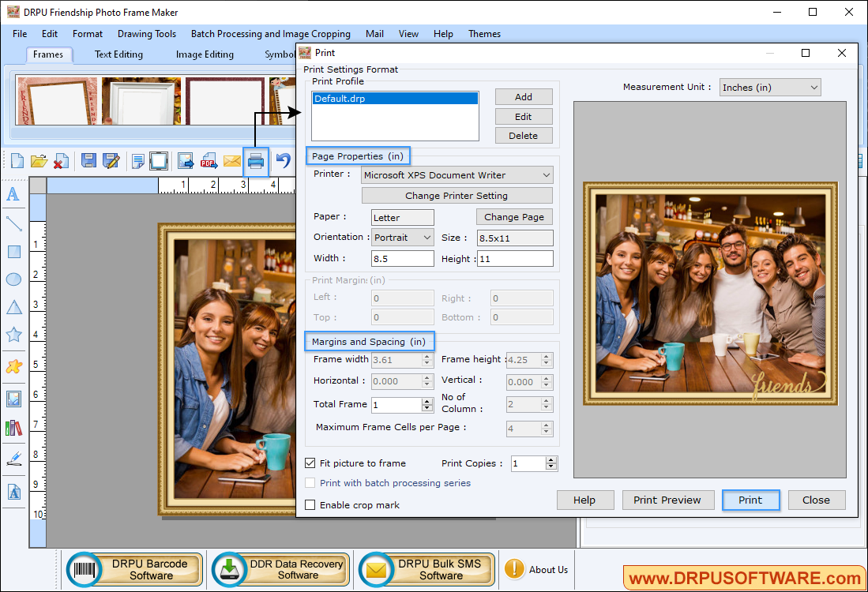Screen dimensions: 868x592
Task: Check Print with batch processing series
Action: pos(310,482)
